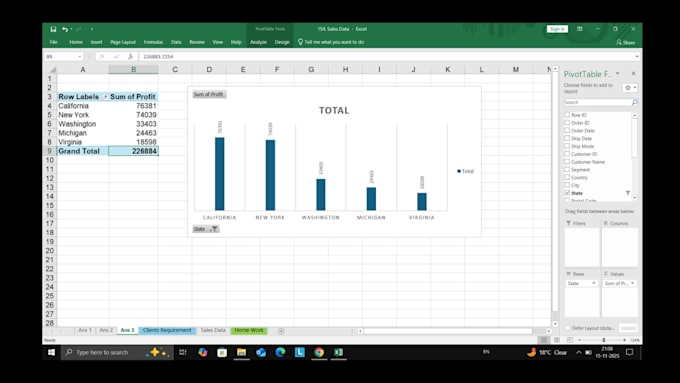Open the View ribbon tab

tap(218, 42)
